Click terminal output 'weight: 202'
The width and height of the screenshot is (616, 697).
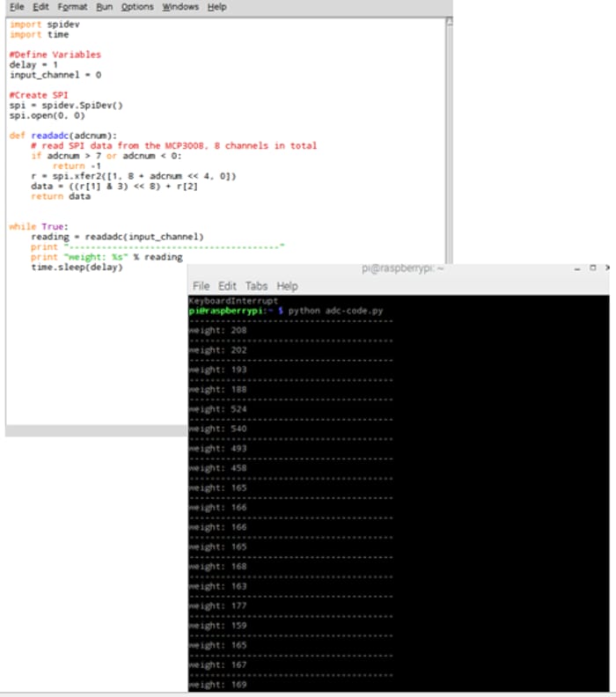click(x=217, y=350)
